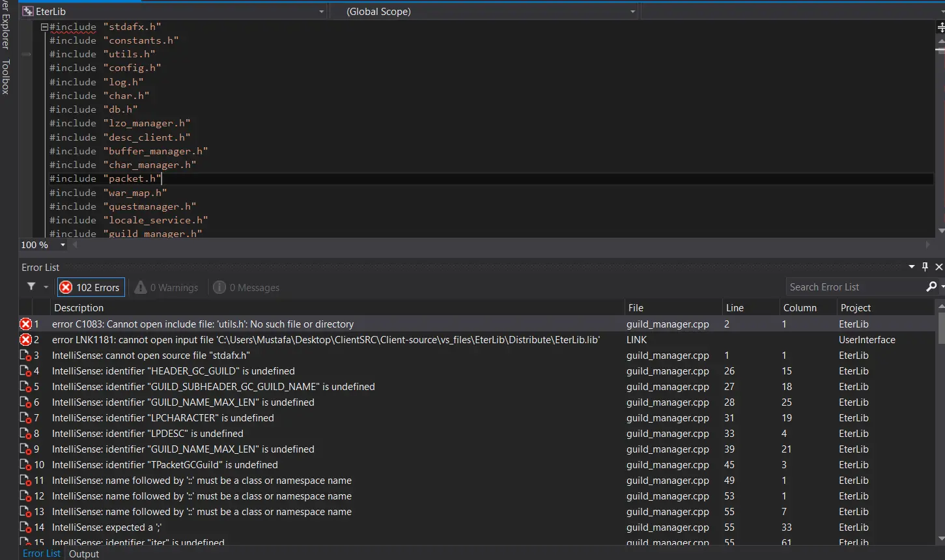Open the members dropdown beside Global Scope
Image resolution: width=945 pixels, height=560 pixels.
[x=791, y=12]
